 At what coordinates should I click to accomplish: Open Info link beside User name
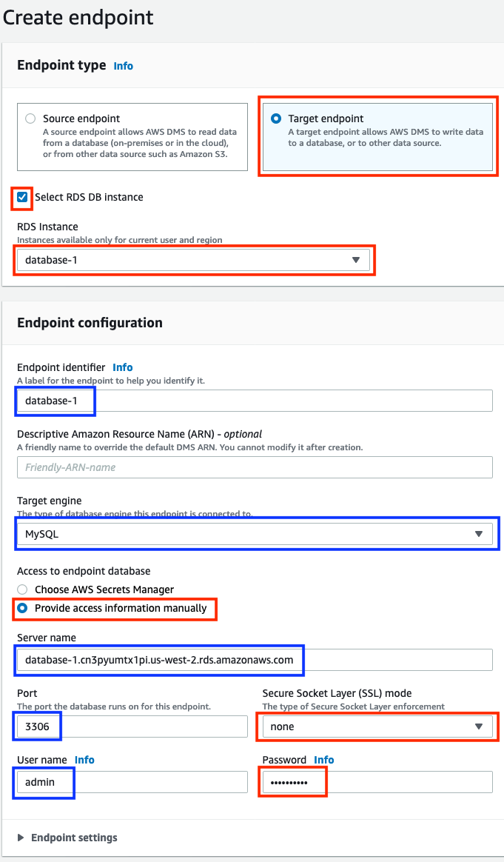[84, 760]
